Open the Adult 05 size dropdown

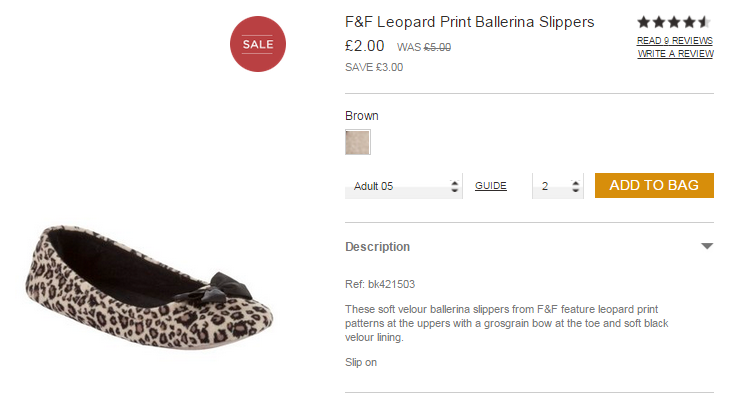click(403, 186)
